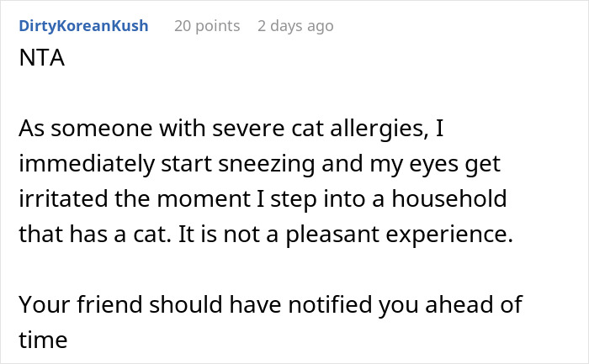
Task: Click the final word time
Action: (43, 340)
